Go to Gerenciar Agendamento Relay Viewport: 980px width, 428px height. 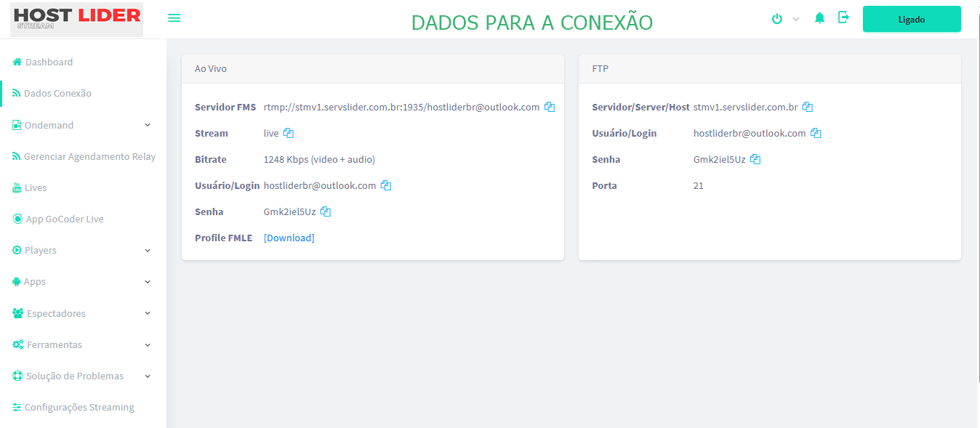click(89, 156)
